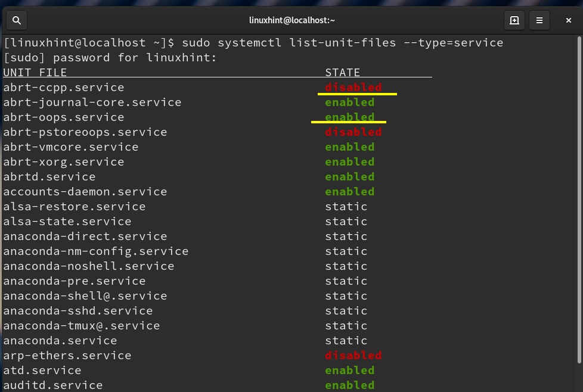Screen dimensions: 583x392
Task: Click the abrt-pstoreoops.service entry
Action: (x=85, y=132)
